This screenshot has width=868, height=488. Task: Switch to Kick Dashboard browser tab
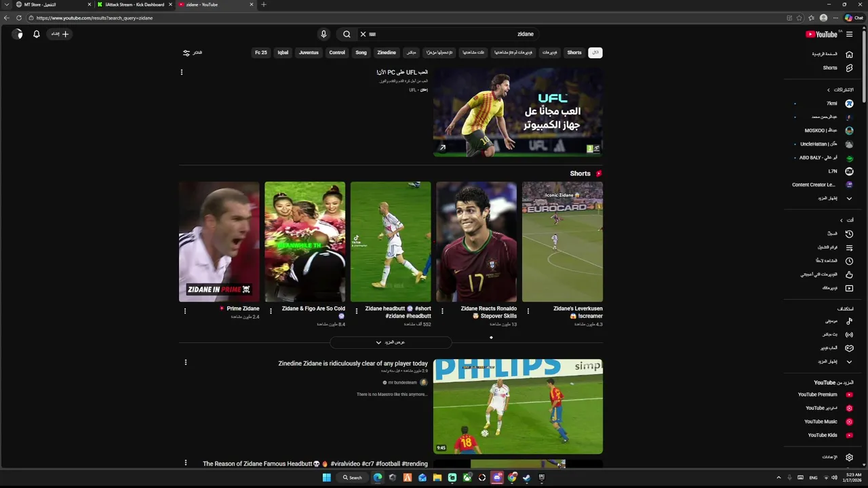point(134,5)
